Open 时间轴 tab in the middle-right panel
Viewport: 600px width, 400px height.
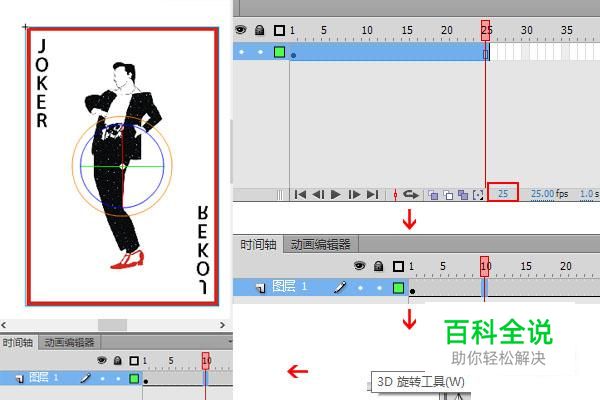point(258,244)
